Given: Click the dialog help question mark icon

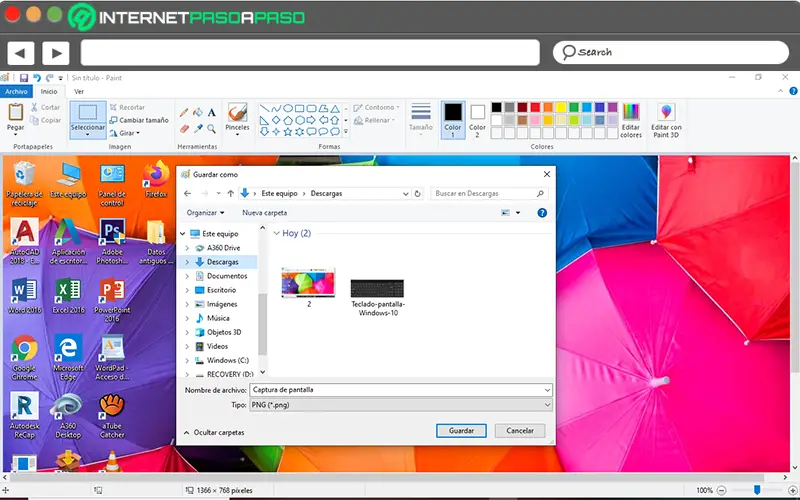Looking at the screenshot, I should (x=542, y=213).
